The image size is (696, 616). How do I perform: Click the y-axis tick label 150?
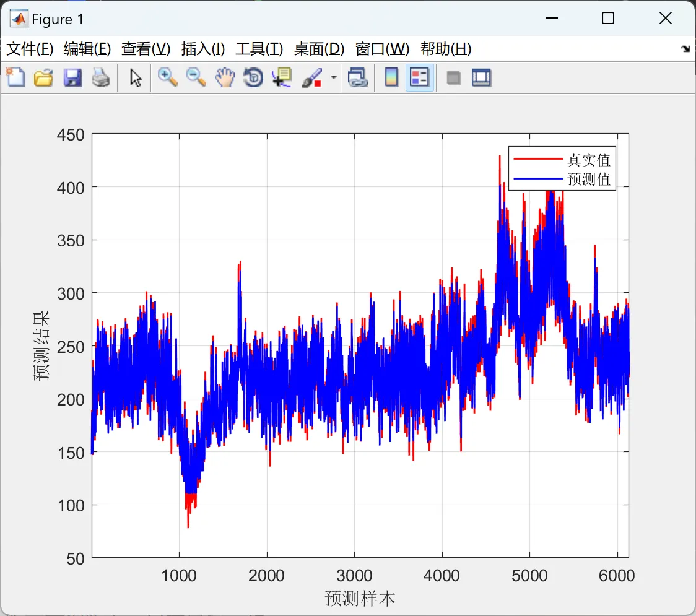click(71, 453)
